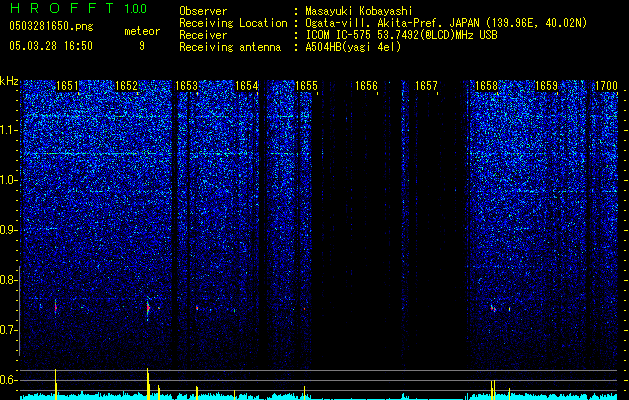Click the 1.1 kHz frequency label
Image resolution: width=629 pixels, height=400 pixels.
coord(8,130)
